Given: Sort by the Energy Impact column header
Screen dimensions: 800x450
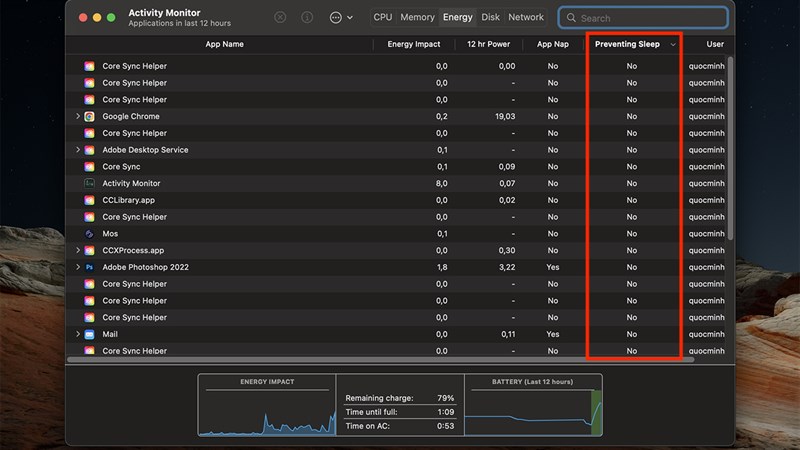Looking at the screenshot, I should (x=413, y=45).
